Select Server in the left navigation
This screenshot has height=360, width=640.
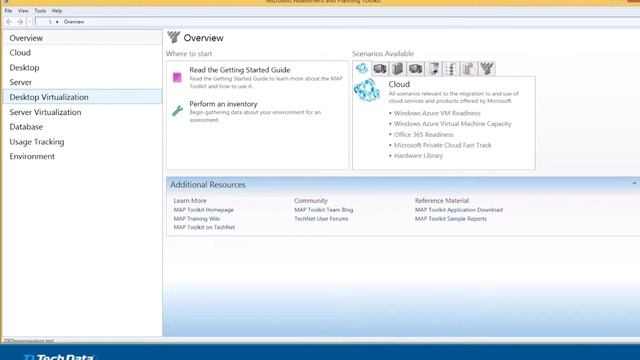click(x=82, y=82)
